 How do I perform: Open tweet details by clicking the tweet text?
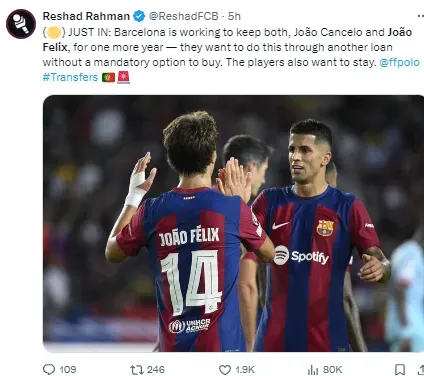point(227,47)
